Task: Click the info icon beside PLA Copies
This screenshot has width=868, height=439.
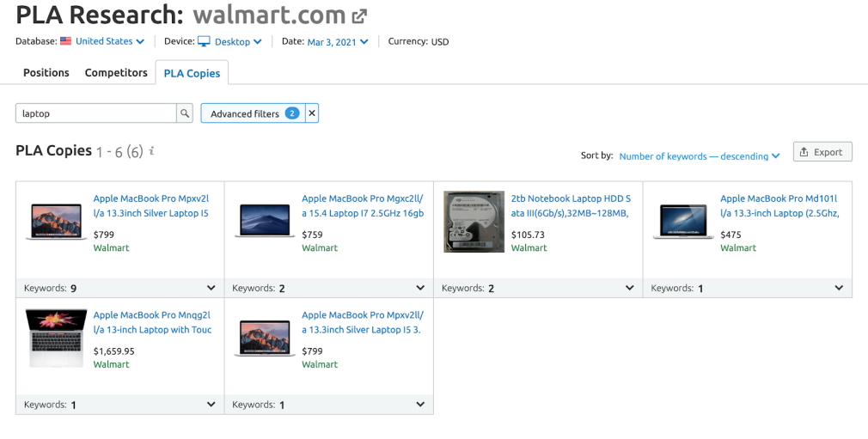Action: pyautogui.click(x=152, y=151)
